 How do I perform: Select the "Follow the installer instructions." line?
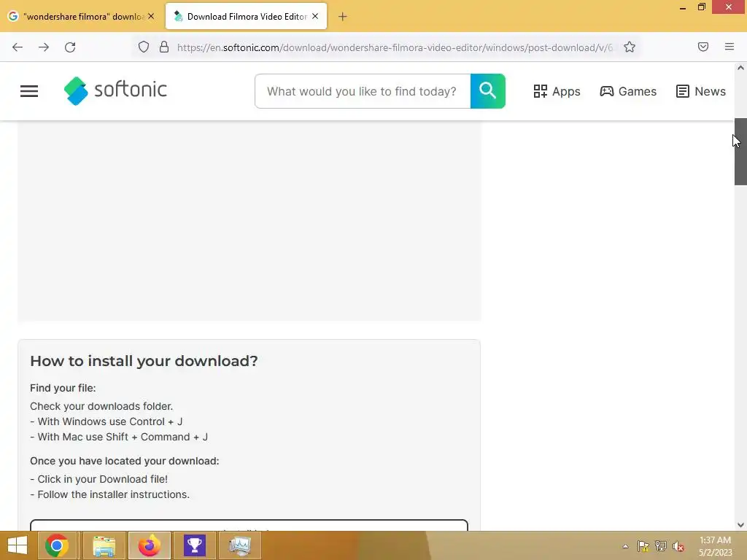[x=110, y=494]
